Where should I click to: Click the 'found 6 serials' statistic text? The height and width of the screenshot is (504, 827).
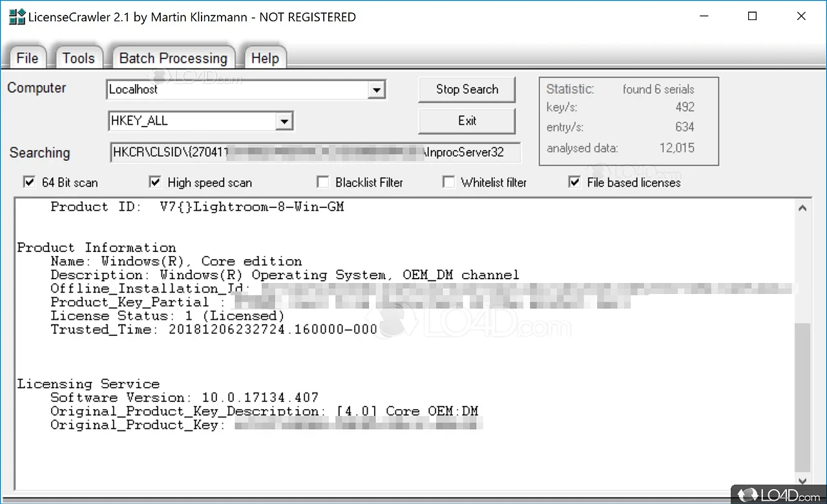tap(658, 89)
